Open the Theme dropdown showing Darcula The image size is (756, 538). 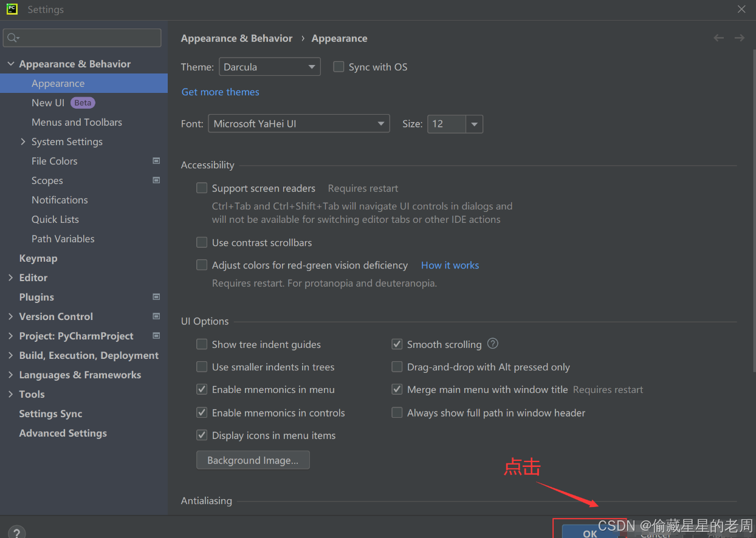[x=269, y=67]
